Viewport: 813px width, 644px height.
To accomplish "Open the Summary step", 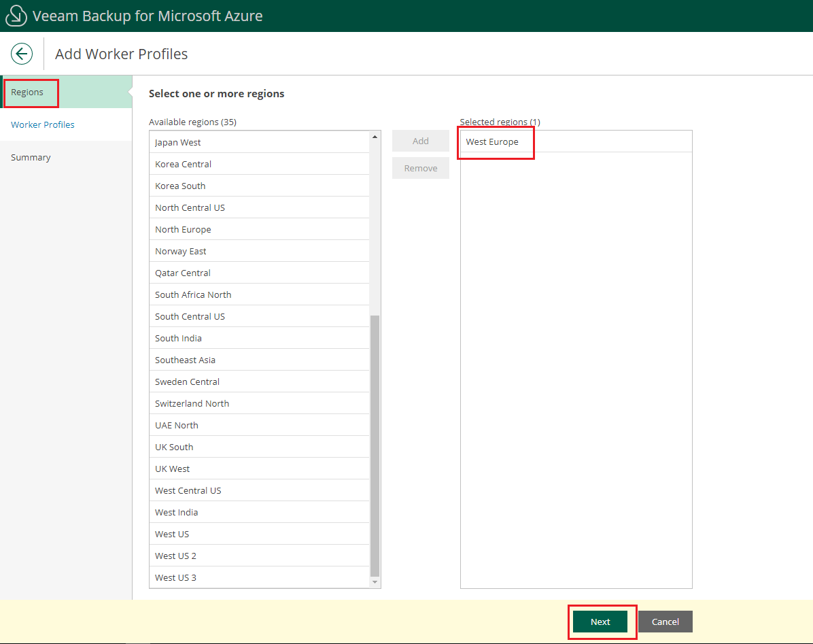I will (31, 157).
